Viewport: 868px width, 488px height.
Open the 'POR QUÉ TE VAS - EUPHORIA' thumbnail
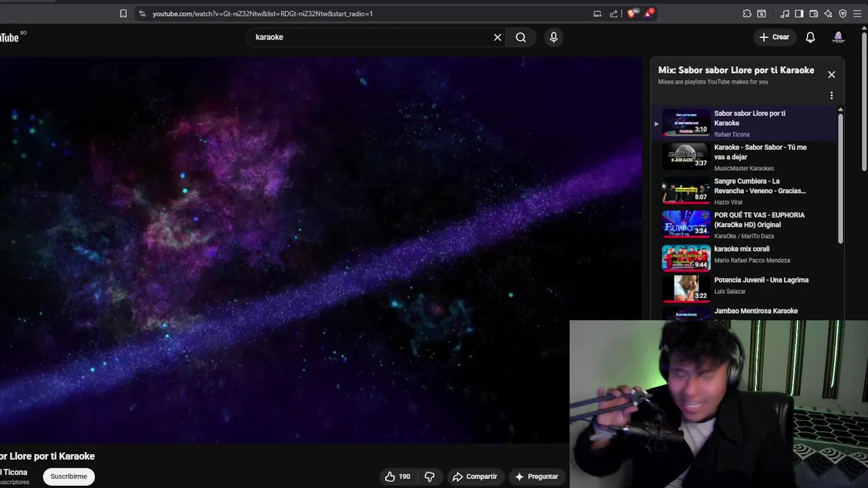tap(686, 224)
